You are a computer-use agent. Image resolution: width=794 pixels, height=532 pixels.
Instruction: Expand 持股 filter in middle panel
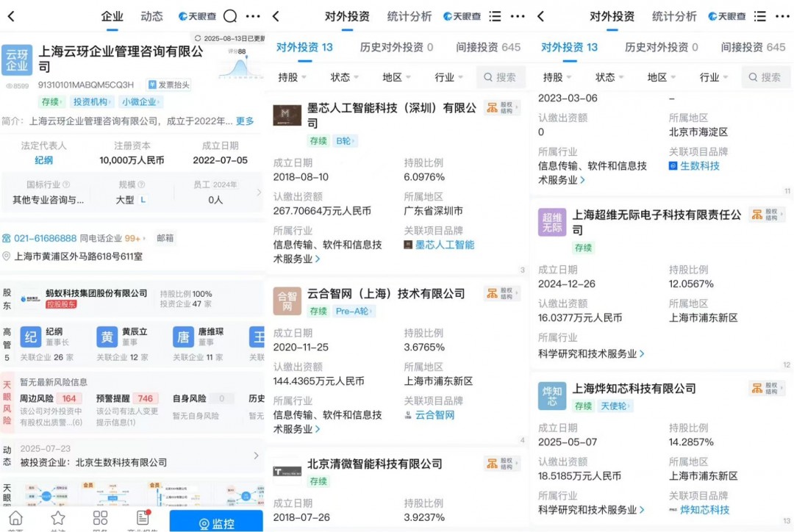[292, 77]
